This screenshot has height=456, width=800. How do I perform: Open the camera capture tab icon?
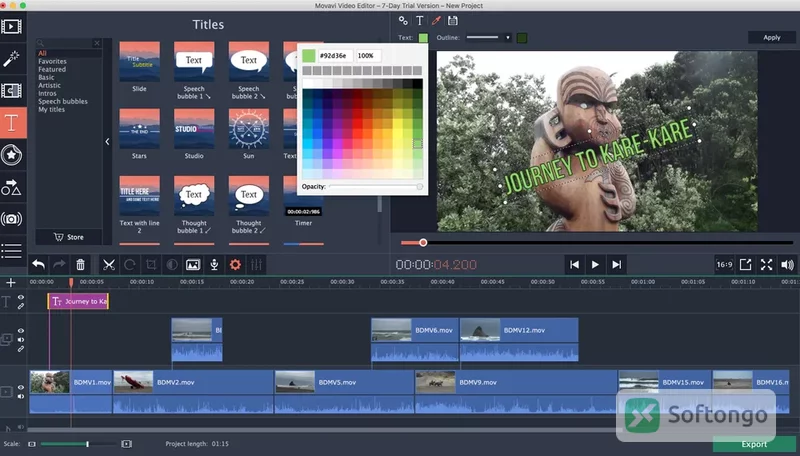(x=12, y=219)
